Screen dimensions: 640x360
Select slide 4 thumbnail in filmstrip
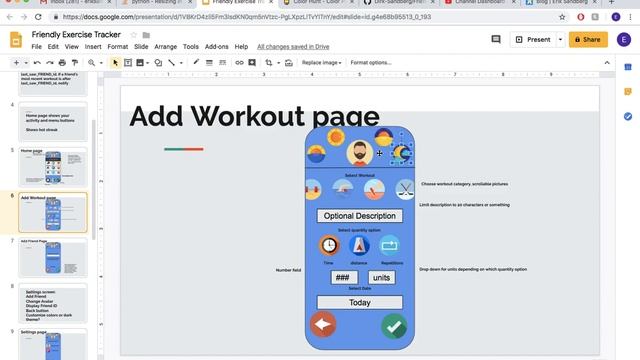pos(53,122)
